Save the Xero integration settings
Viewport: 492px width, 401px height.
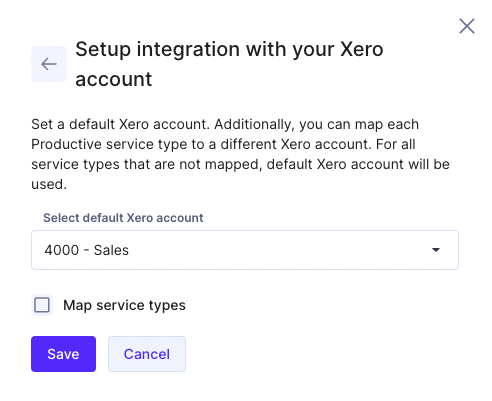(63, 354)
